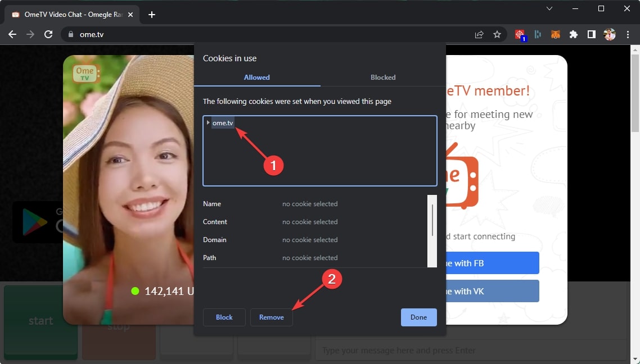Bookmark the page via star icon
640x364 pixels.
coord(497,34)
